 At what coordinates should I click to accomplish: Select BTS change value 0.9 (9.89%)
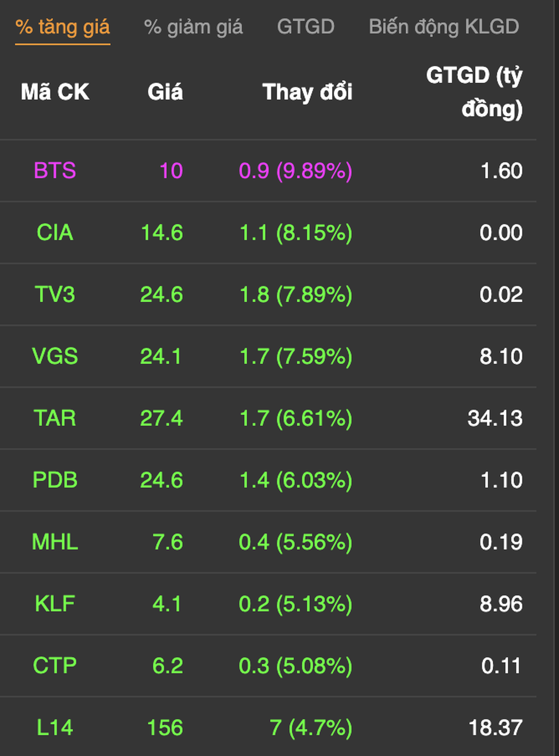click(296, 171)
